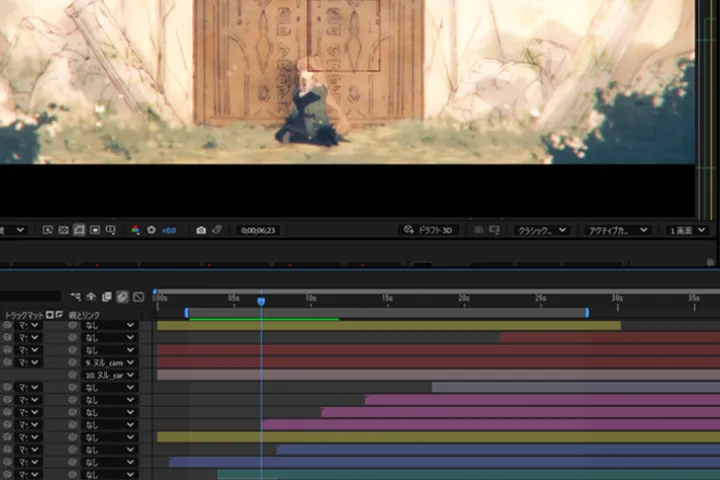Click the gray work area bar

[387, 313]
